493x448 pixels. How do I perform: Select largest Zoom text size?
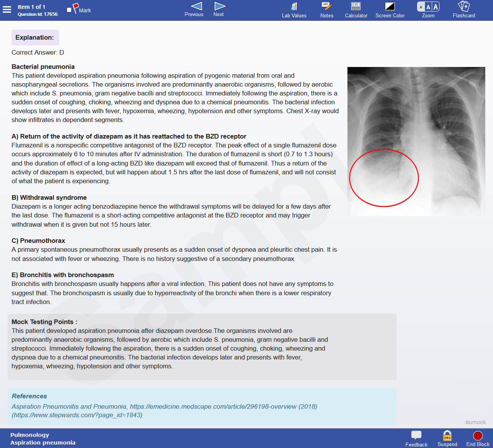click(x=436, y=7)
